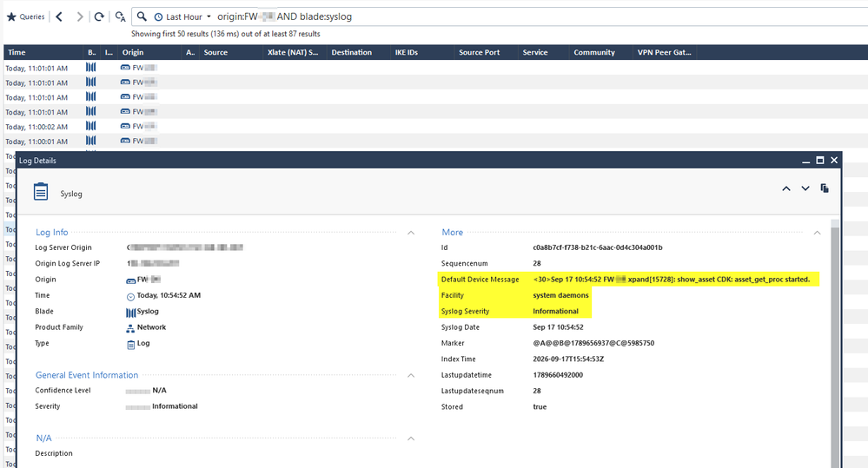Click the Log Info section heading
Screen dimensions: 868x468
pos(52,233)
